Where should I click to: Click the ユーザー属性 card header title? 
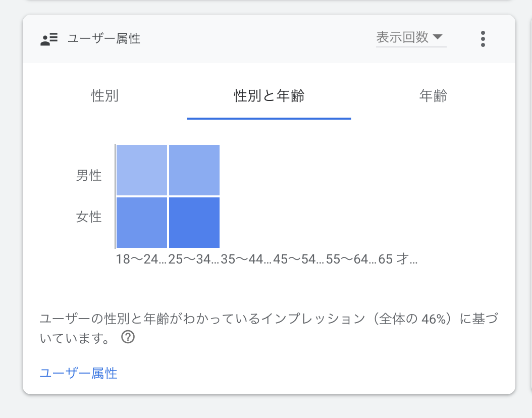click(x=103, y=39)
